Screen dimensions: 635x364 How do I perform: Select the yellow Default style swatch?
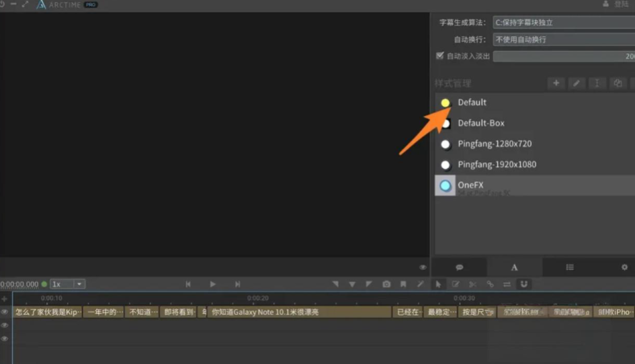(x=445, y=103)
